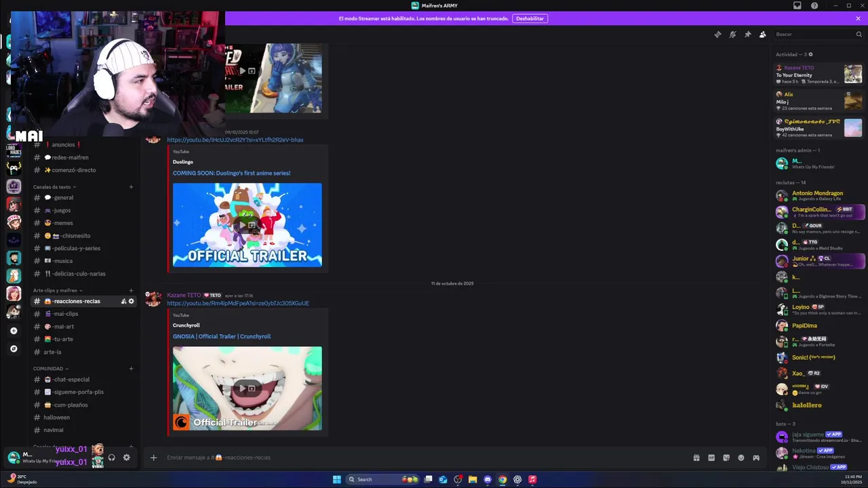868x488 pixels.
Task: Toggle the member list icon
Action: click(x=762, y=35)
